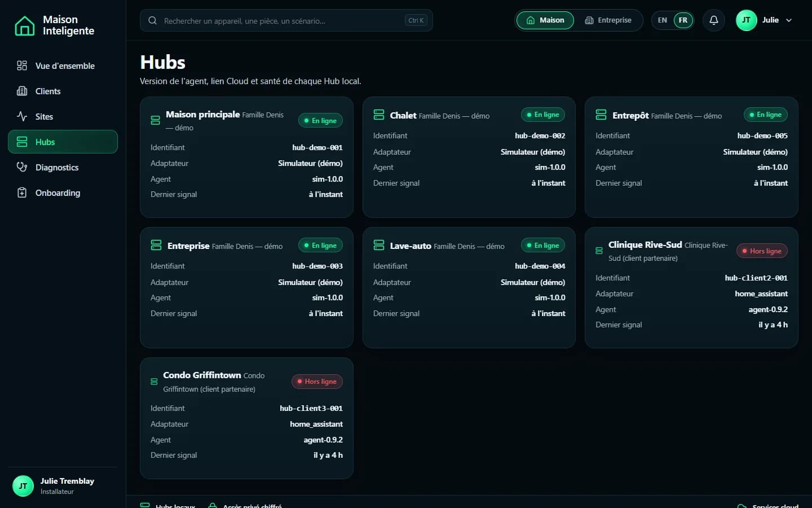Screen dimensions: 812x508
Task: Click the search input field
Action: 286,20
